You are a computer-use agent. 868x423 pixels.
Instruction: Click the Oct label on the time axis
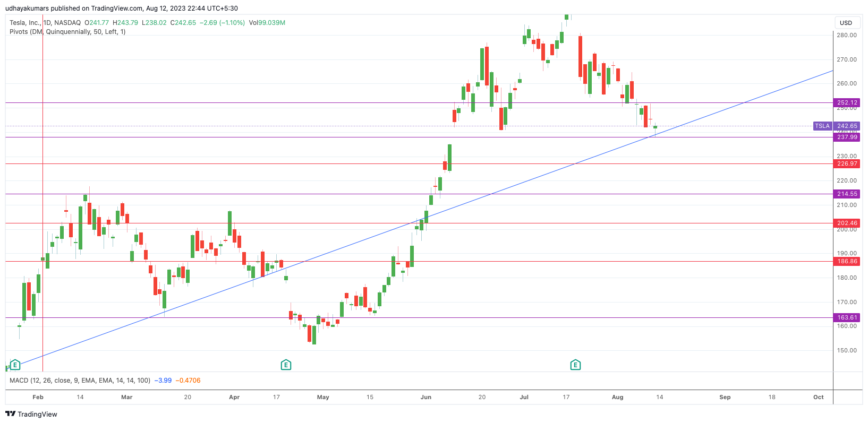point(819,397)
